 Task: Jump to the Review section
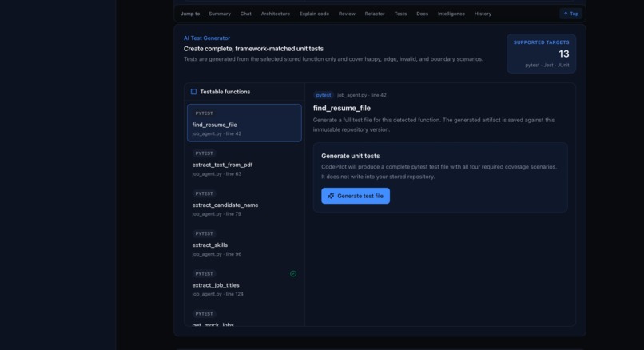click(347, 14)
